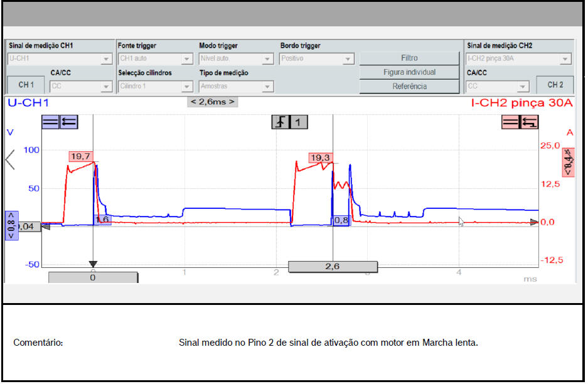588x384 pixels.
Task: Expand the Fonte trigger dropdown
Action: (155, 59)
